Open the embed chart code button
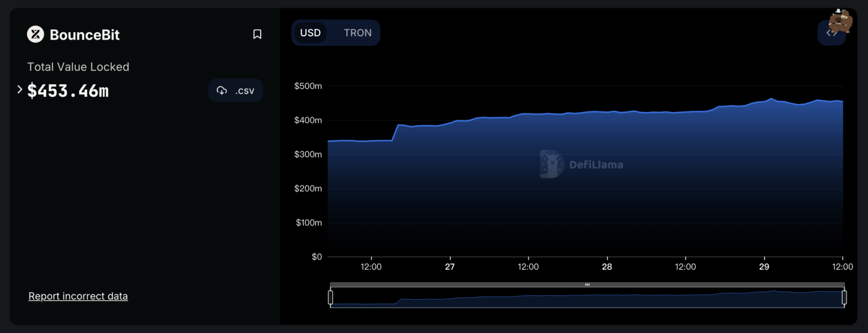Image resolution: width=868 pixels, height=333 pixels. pos(831,33)
